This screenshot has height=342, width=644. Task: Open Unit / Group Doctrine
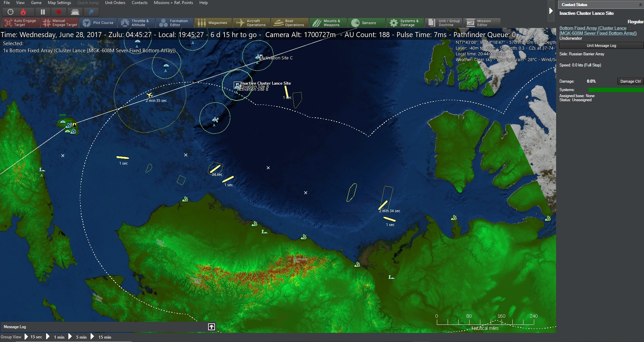(443, 23)
